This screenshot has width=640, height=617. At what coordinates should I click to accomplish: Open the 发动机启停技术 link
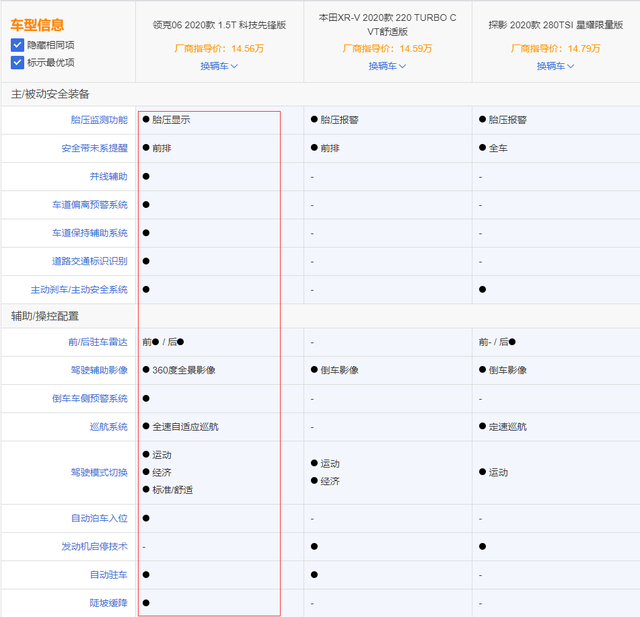tap(94, 546)
